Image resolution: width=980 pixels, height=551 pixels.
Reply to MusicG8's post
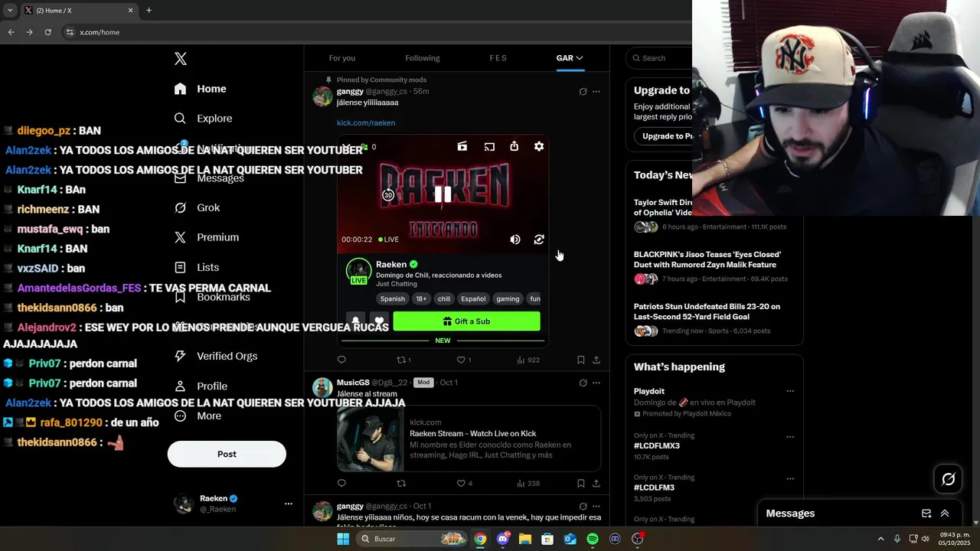coord(341,484)
